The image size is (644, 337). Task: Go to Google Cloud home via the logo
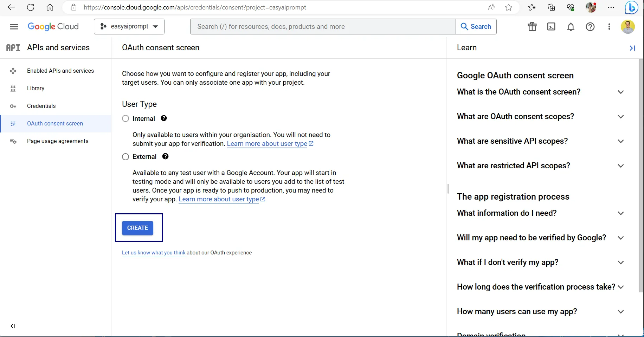click(x=53, y=27)
